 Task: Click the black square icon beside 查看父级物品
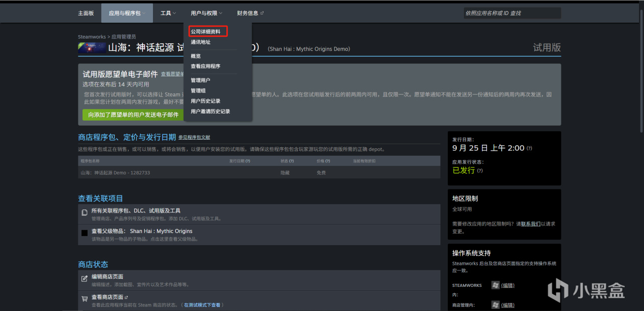[85, 233]
